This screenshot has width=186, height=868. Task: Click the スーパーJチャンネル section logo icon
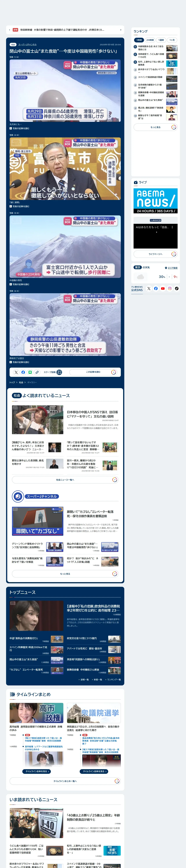pyautogui.click(x=18, y=496)
